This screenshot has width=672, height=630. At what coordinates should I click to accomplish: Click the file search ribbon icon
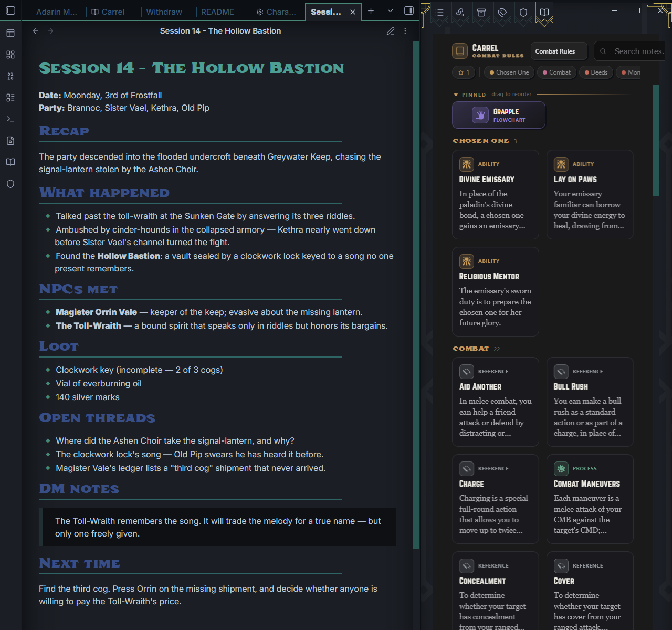point(10,141)
